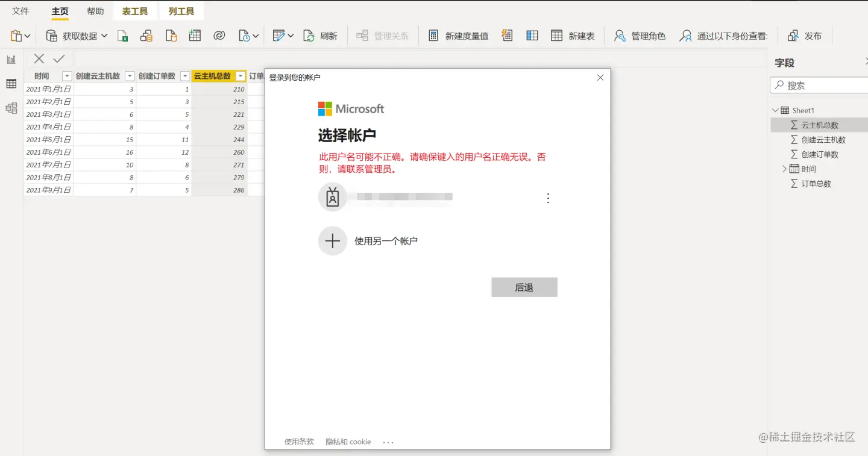This screenshot has width=868, height=456.
Task: Click the 管理角色 manage roles button
Action: tap(640, 36)
